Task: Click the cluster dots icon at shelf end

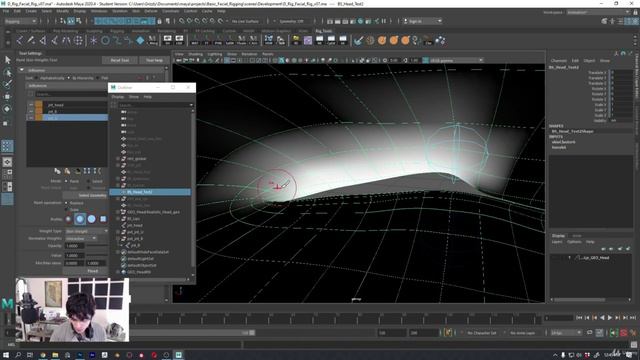Action: coord(440,40)
